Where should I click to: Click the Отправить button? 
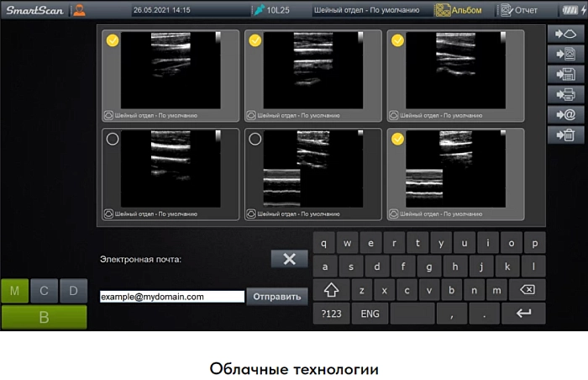(x=276, y=297)
